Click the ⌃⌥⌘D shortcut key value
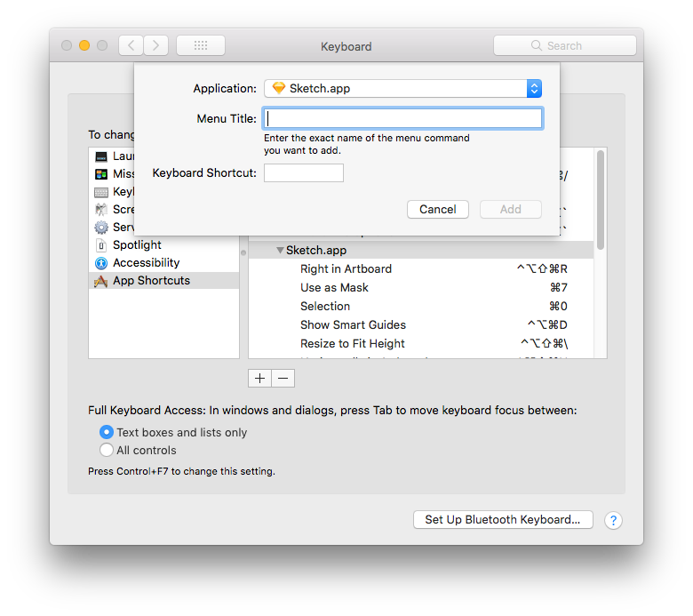The height and width of the screenshot is (616, 693). pyautogui.click(x=547, y=324)
